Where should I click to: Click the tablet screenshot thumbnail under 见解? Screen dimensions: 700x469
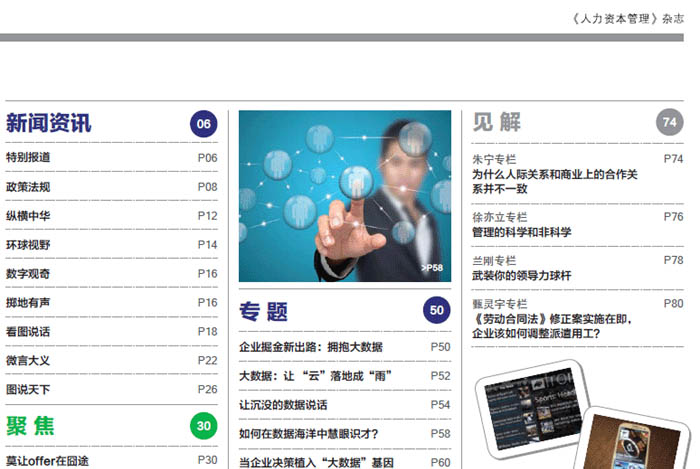530,405
